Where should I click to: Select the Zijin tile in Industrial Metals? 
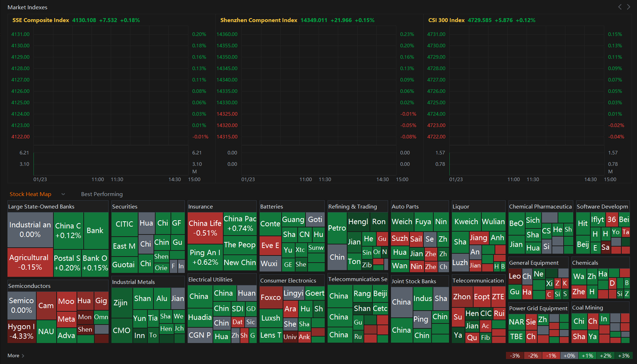click(122, 304)
